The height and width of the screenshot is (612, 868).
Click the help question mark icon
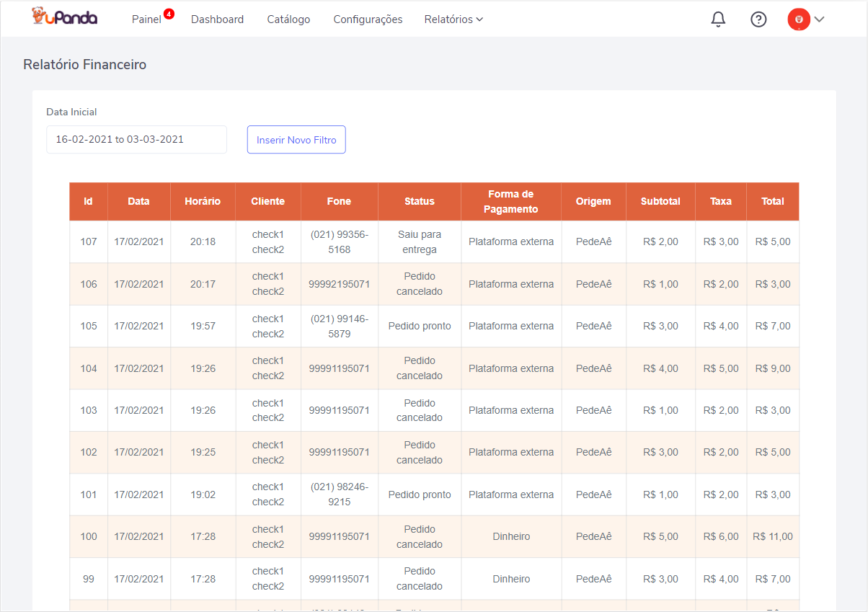click(x=758, y=19)
